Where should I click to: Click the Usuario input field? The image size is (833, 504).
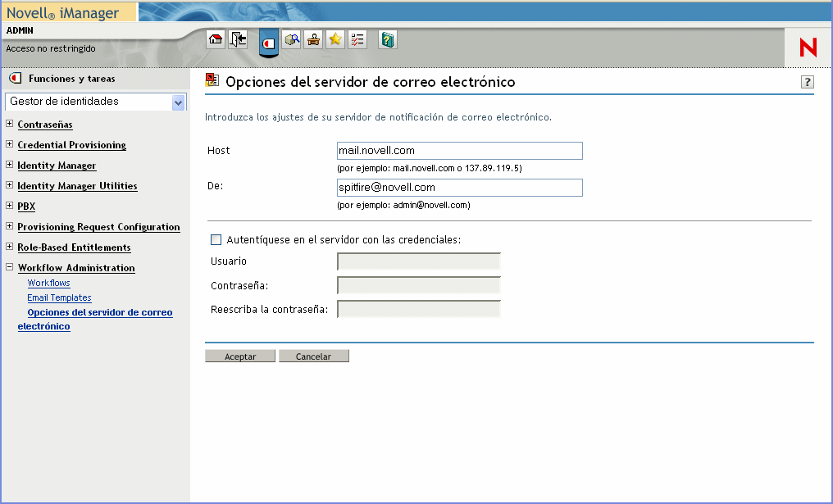click(419, 261)
